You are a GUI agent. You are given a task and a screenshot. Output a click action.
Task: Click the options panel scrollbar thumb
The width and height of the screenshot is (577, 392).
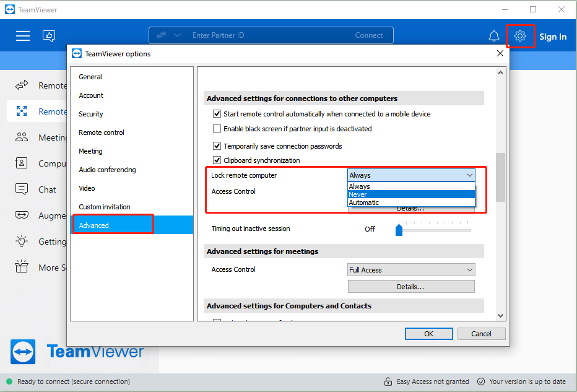(500, 177)
